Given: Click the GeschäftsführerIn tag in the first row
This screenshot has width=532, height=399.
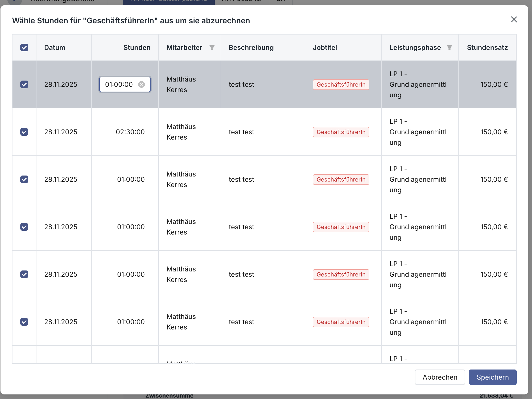Looking at the screenshot, I should 341,84.
